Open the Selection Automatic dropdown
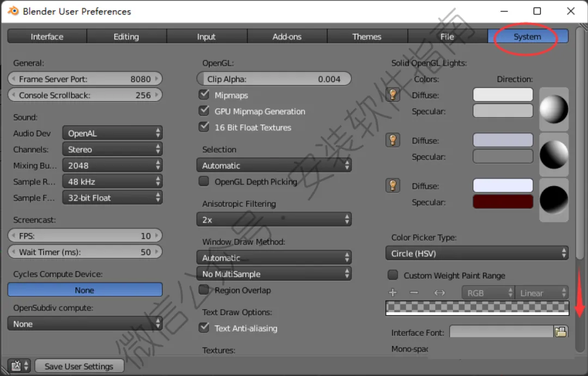The height and width of the screenshot is (376, 588). point(274,165)
